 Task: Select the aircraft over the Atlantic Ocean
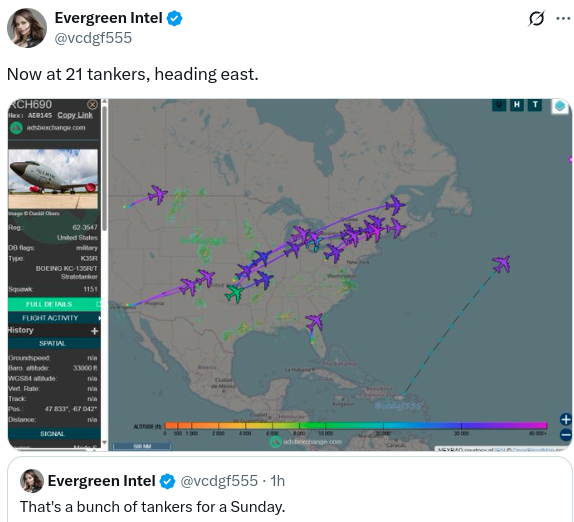(x=502, y=264)
